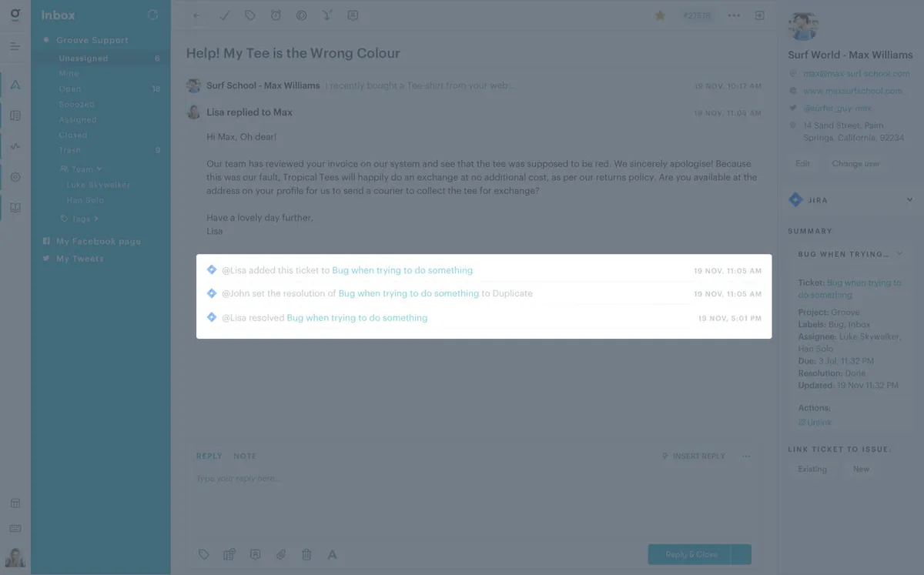Click the assign contact icon in the top toolbar
Screen dimensions: 924x575
353,15
